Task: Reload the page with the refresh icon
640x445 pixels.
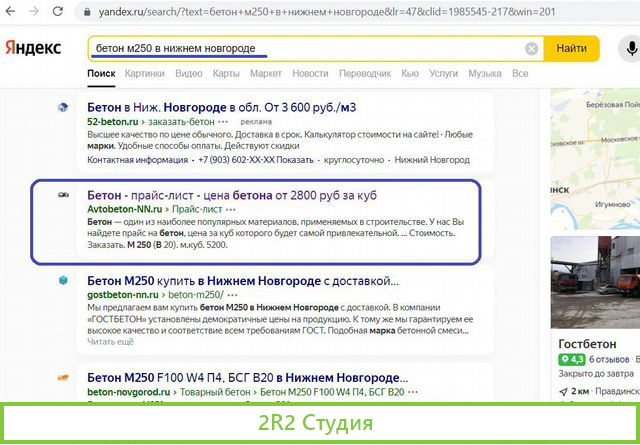Action: [x=58, y=12]
